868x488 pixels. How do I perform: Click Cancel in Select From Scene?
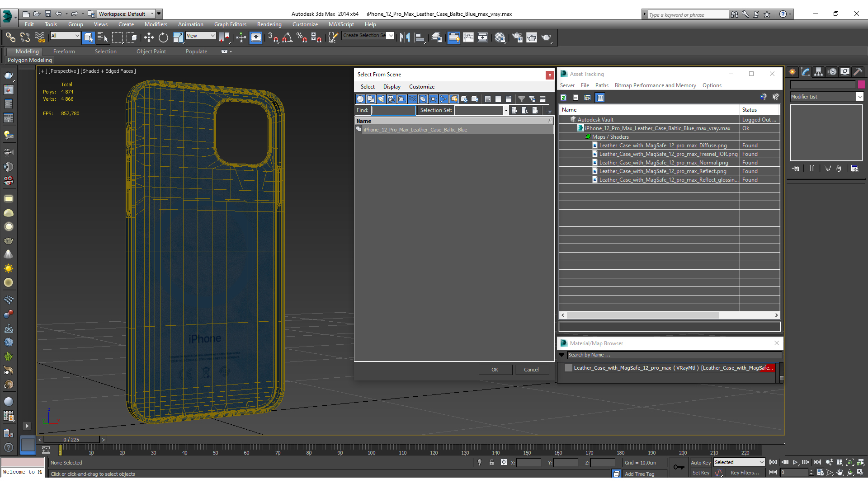[531, 370]
